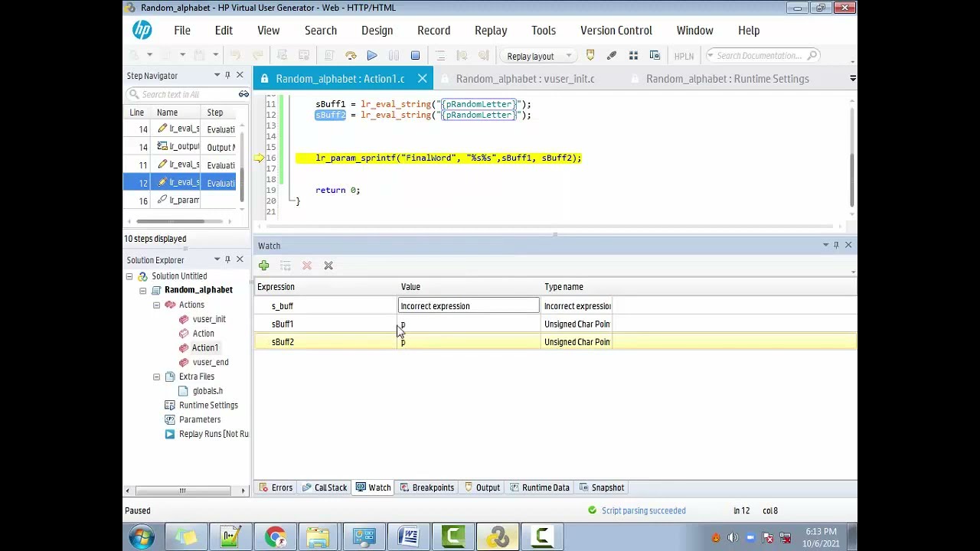Toggle auto-hide pin on Solution Explorer

pyautogui.click(x=227, y=259)
